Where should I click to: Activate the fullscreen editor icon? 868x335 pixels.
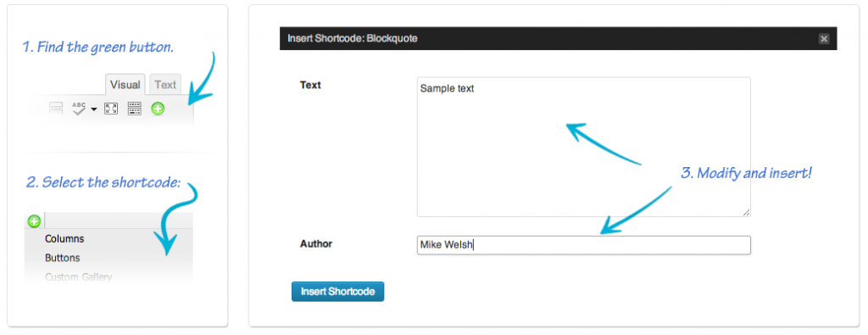[111, 109]
